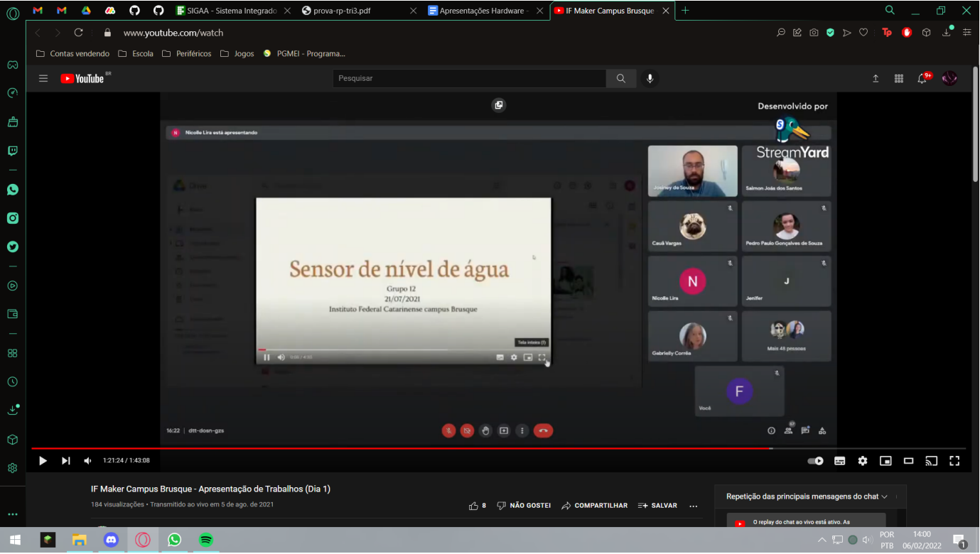Viewport: 980px width, 554px height.
Task: Open WhatsApp in Opera sidebar
Action: (x=13, y=190)
